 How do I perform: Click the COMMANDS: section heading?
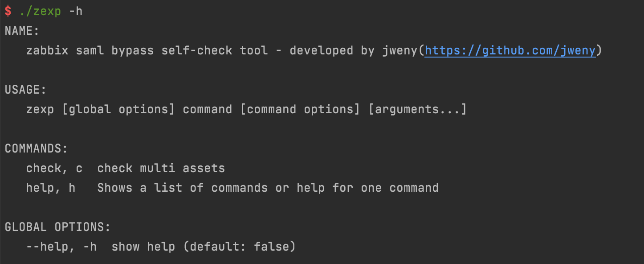[x=37, y=149]
